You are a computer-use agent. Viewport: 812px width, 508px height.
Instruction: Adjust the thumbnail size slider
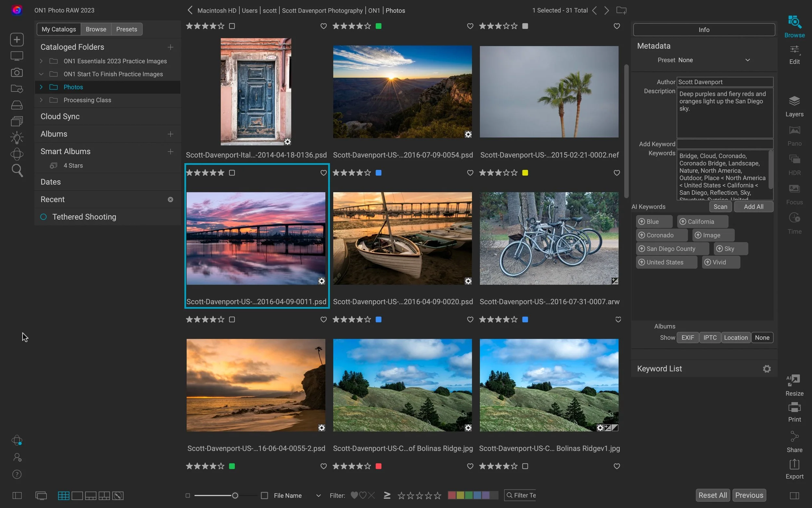pyautogui.click(x=234, y=495)
